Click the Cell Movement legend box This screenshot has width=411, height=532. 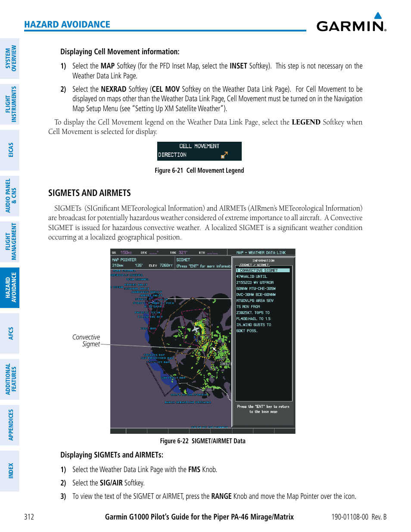pos(199,151)
